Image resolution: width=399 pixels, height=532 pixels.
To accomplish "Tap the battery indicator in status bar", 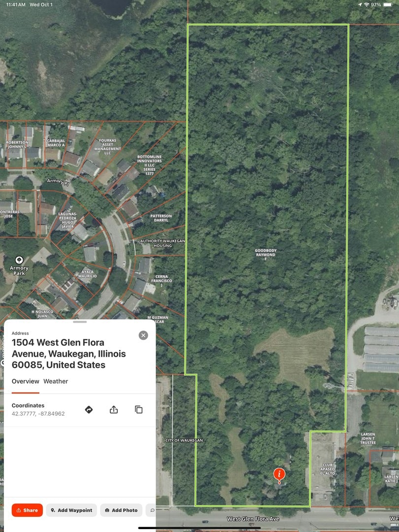I will (x=388, y=5).
